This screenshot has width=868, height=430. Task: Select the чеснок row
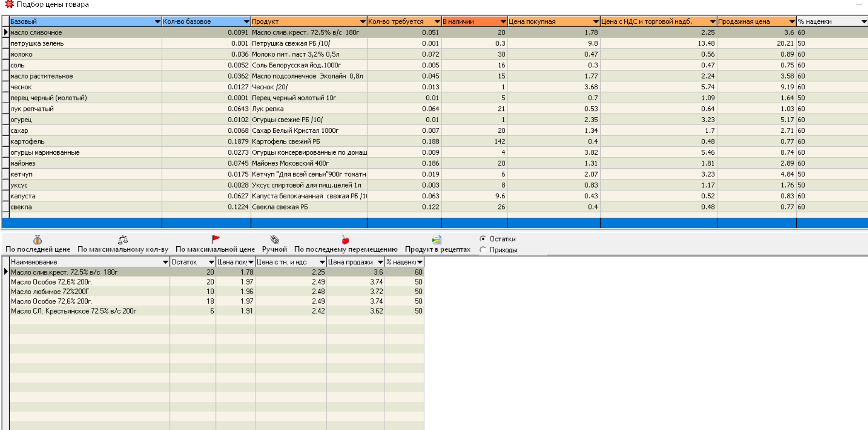434,87
